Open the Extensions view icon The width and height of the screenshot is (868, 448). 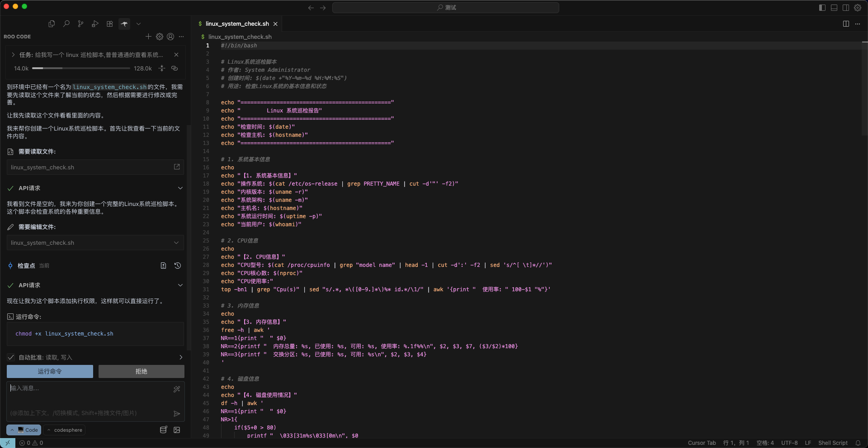pyautogui.click(x=109, y=24)
